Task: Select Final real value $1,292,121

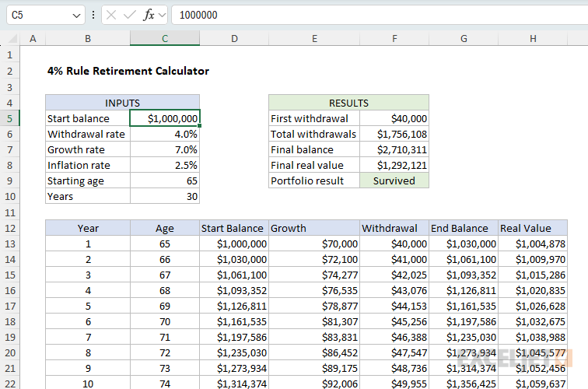Action: click(394, 165)
